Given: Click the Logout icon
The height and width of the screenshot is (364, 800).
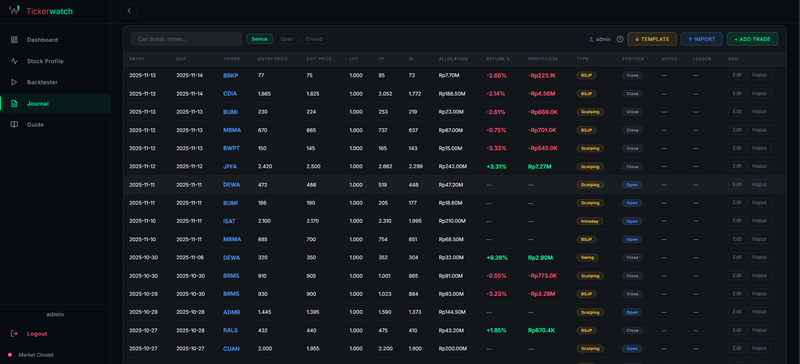Looking at the screenshot, I should [14, 334].
